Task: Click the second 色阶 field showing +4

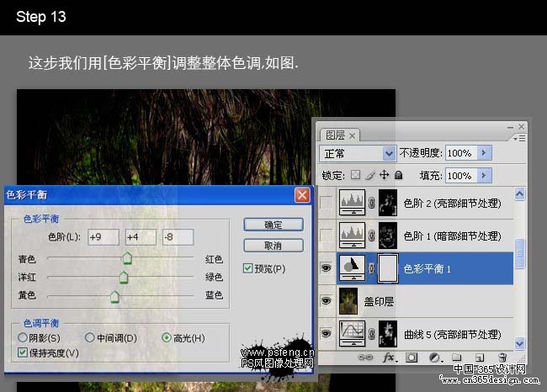Action: [x=141, y=237]
